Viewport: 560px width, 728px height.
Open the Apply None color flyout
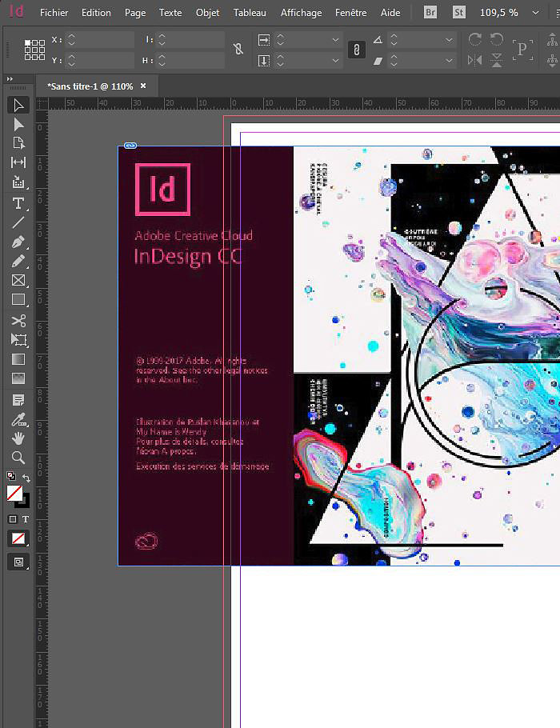(18, 538)
